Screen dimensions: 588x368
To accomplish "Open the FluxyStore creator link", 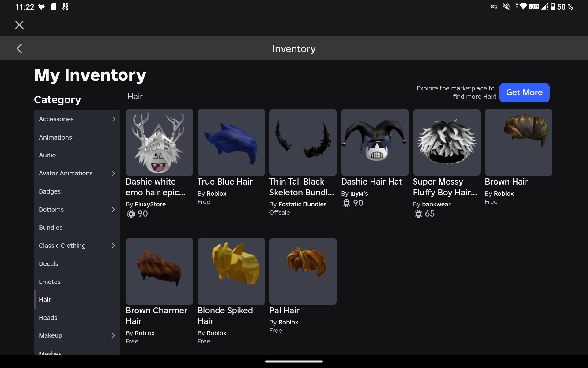I will click(150, 204).
